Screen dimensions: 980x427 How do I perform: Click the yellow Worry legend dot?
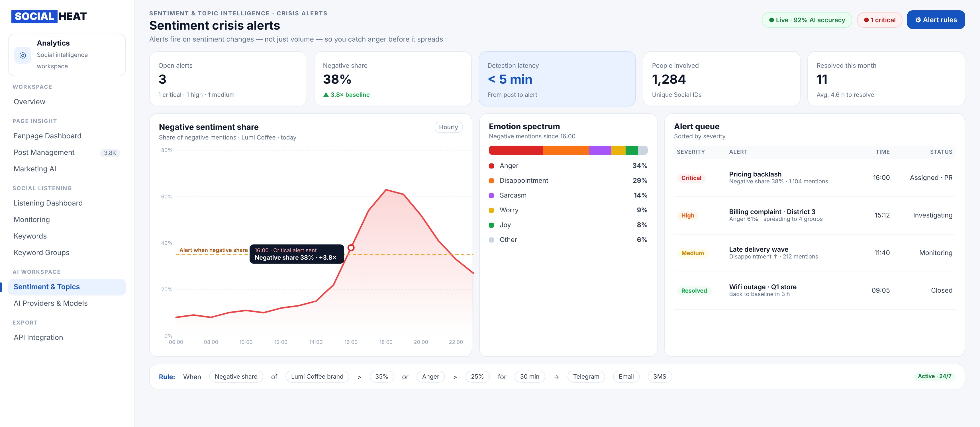[491, 210]
